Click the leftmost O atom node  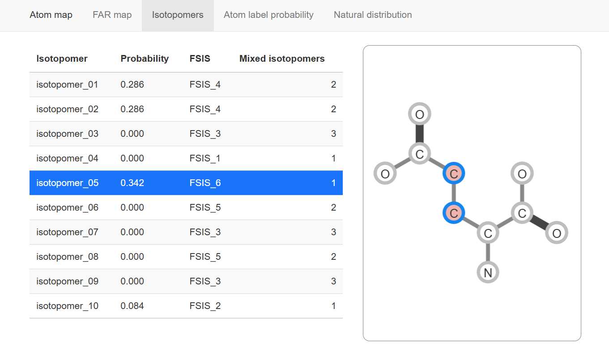click(x=385, y=174)
